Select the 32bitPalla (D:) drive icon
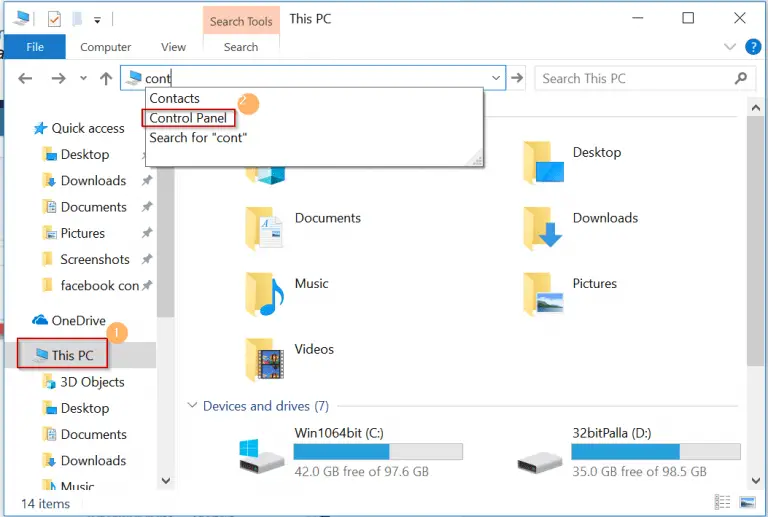 540,462
